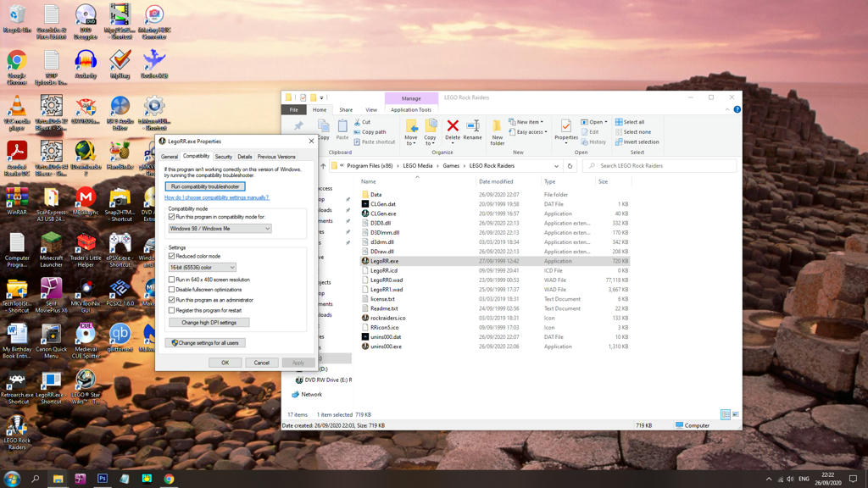Select the LEGO Rock Raiders desktop shortcut
Viewport: 868px width, 488px height.
click(17, 433)
